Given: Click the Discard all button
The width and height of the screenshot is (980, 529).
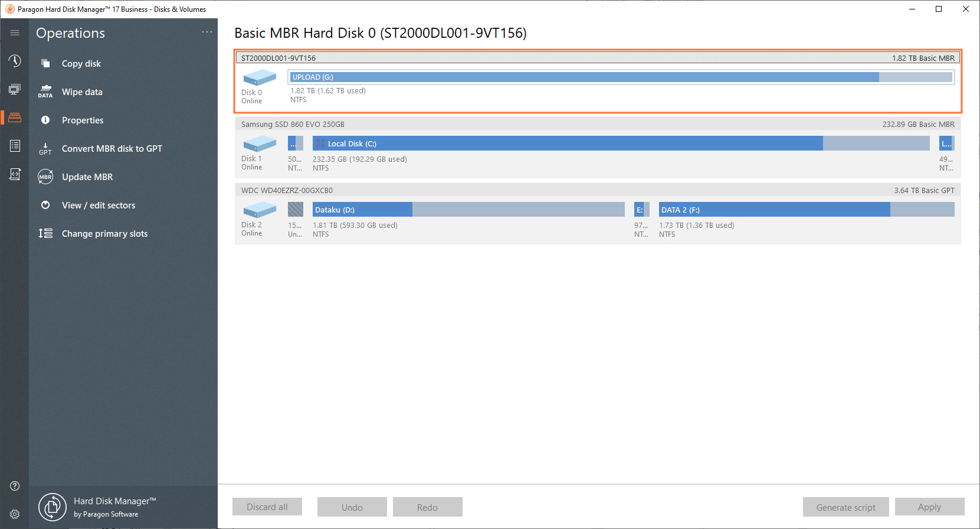Looking at the screenshot, I should (x=267, y=507).
